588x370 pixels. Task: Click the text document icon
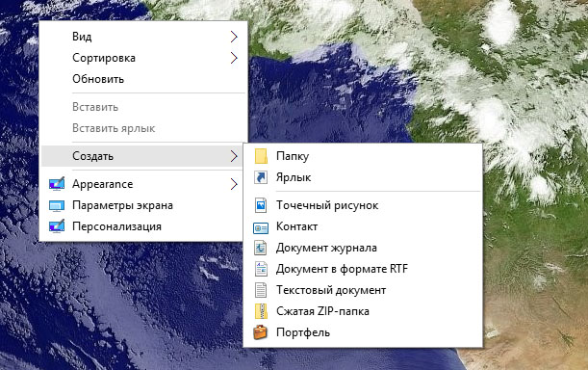[261, 290]
